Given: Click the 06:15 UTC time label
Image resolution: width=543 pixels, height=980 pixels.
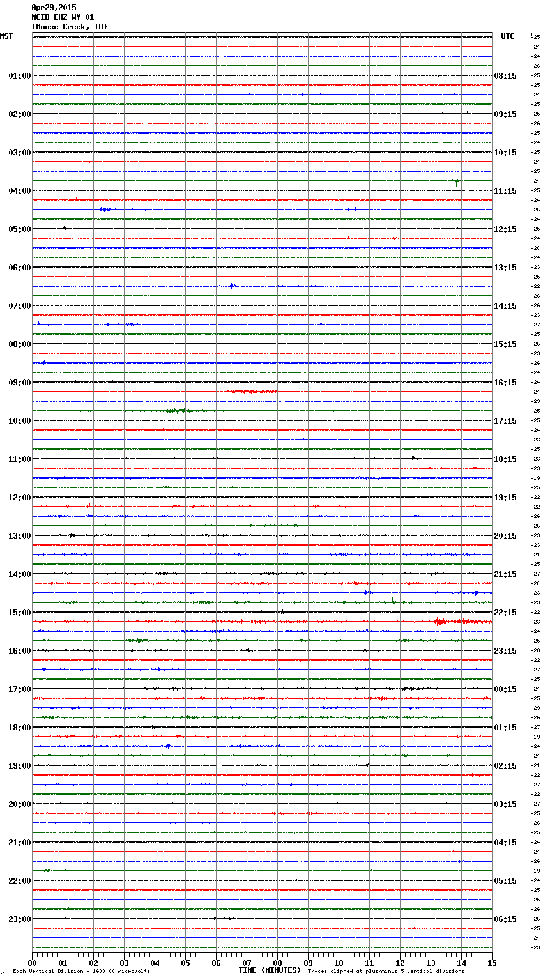Looking at the screenshot, I should click(505, 919).
